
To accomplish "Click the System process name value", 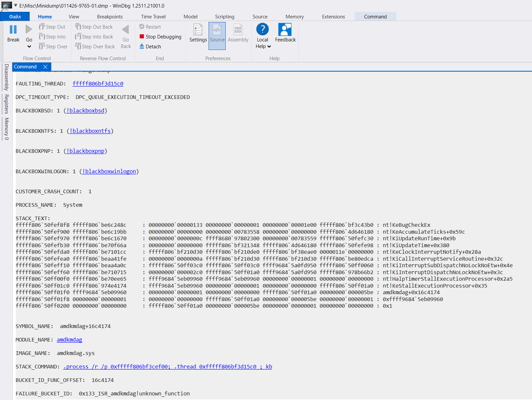I will point(73,205).
